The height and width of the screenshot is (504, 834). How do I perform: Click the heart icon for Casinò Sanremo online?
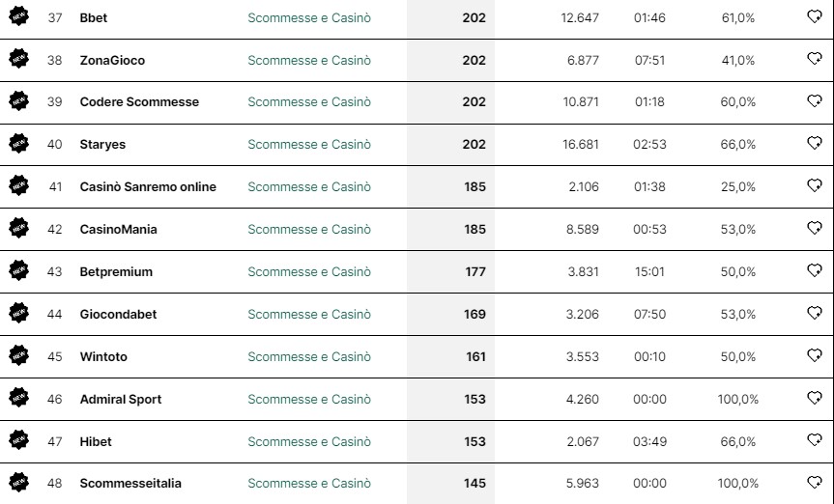[815, 185]
